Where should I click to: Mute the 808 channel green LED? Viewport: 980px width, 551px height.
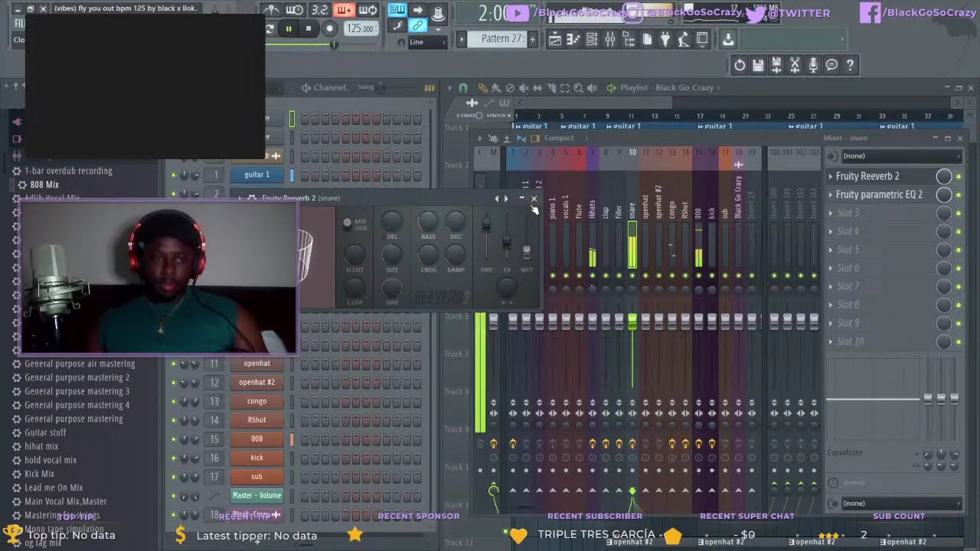click(x=174, y=439)
